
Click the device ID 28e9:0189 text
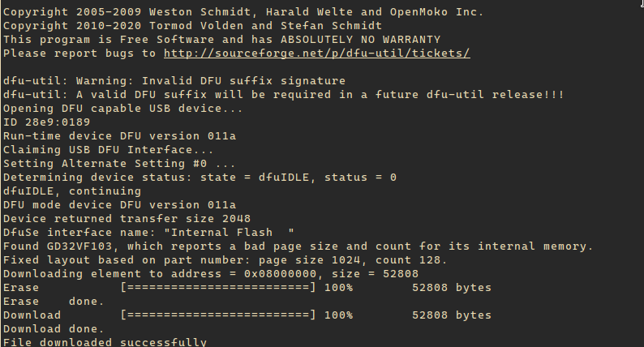point(46,122)
